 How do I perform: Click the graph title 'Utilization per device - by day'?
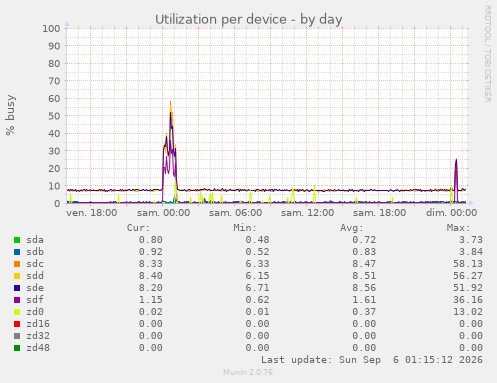click(x=249, y=19)
